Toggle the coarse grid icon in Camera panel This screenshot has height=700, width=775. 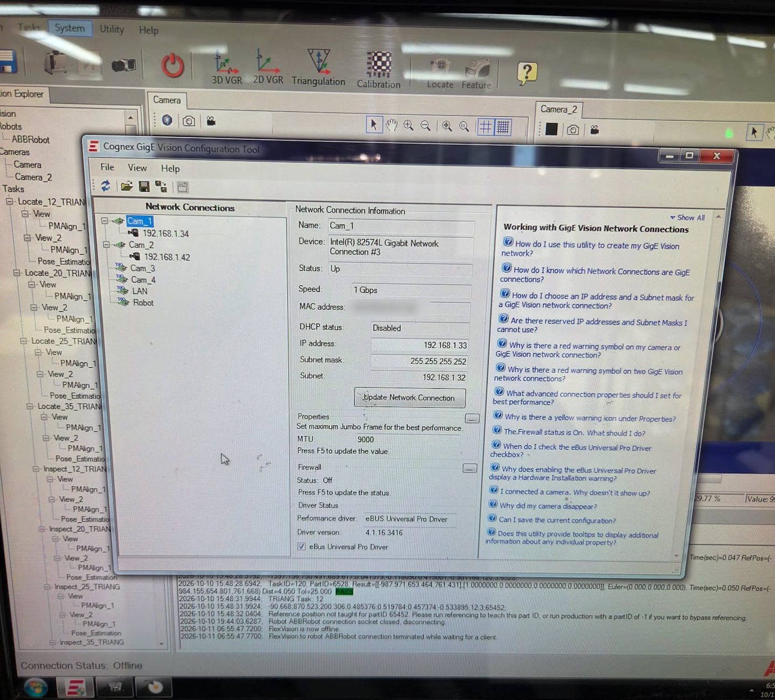click(x=485, y=127)
